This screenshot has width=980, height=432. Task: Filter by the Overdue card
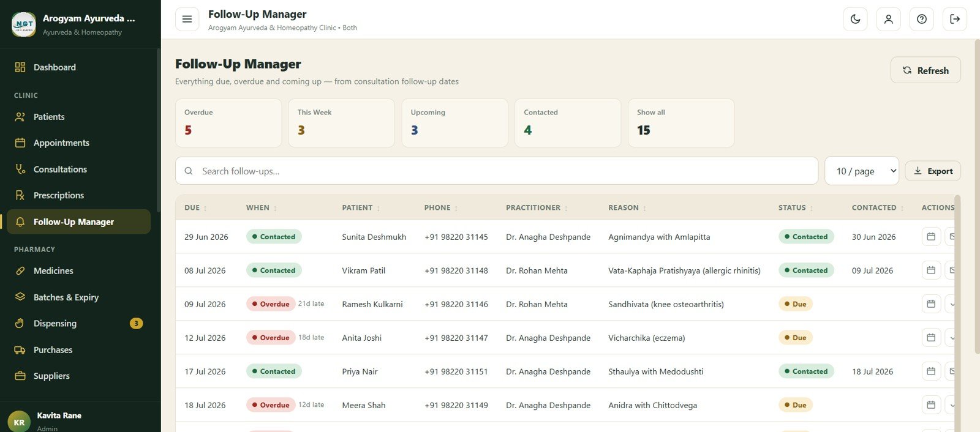pos(228,123)
